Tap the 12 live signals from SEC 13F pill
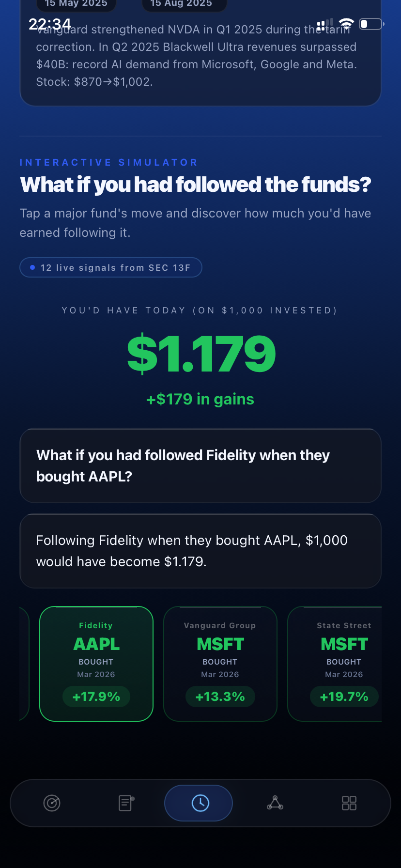Viewport: 401px width, 868px height. pos(111,267)
